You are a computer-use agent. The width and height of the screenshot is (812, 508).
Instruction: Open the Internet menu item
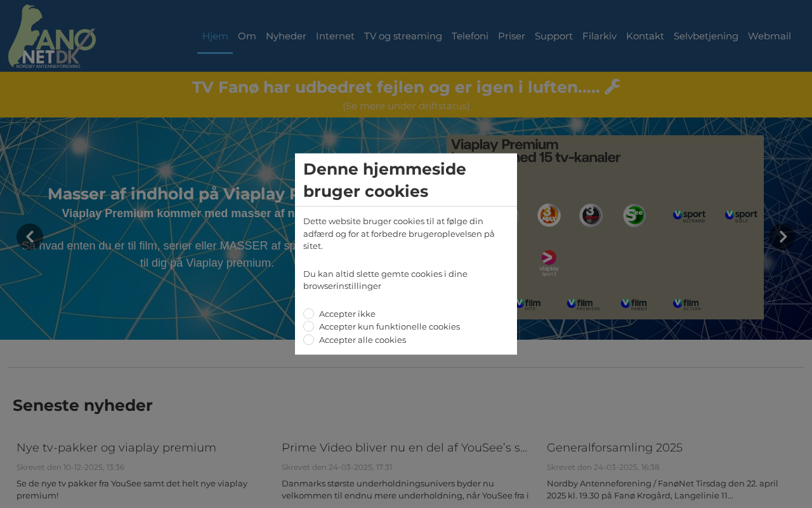pyautogui.click(x=335, y=36)
